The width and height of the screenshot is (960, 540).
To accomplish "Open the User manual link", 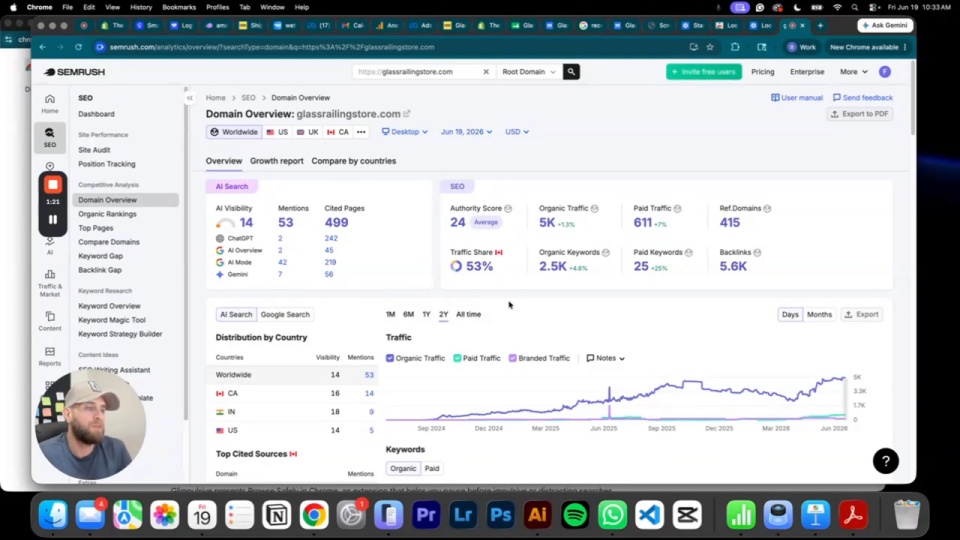I will (797, 98).
